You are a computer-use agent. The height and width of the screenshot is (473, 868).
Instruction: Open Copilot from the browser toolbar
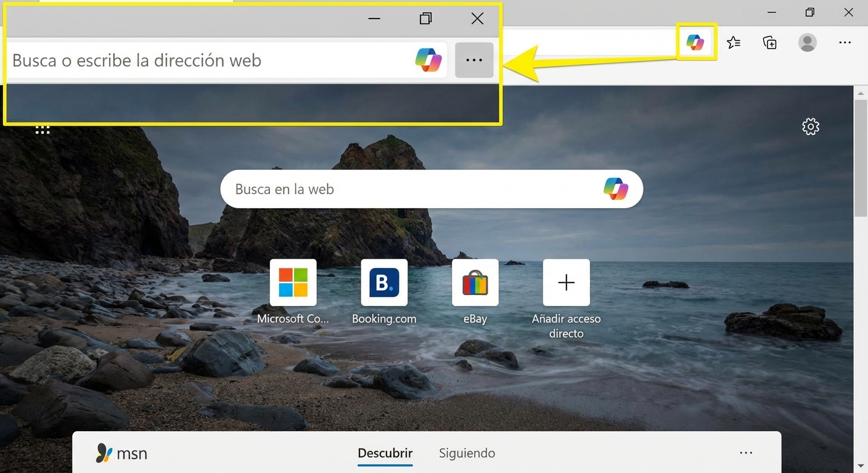696,42
